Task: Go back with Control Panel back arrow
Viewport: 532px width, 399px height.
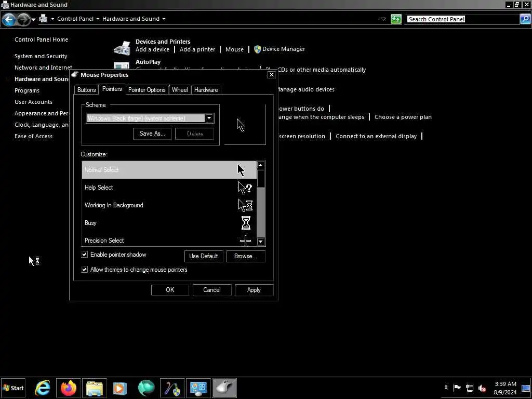Action: tap(8, 19)
